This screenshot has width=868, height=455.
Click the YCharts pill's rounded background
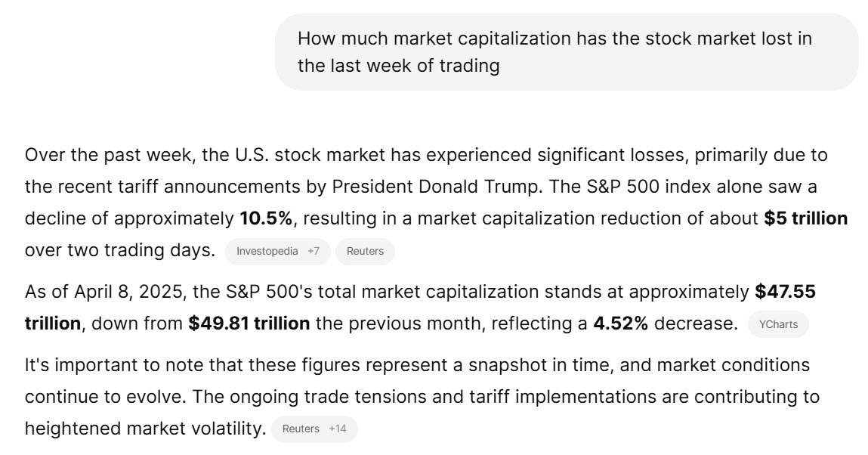click(x=779, y=325)
